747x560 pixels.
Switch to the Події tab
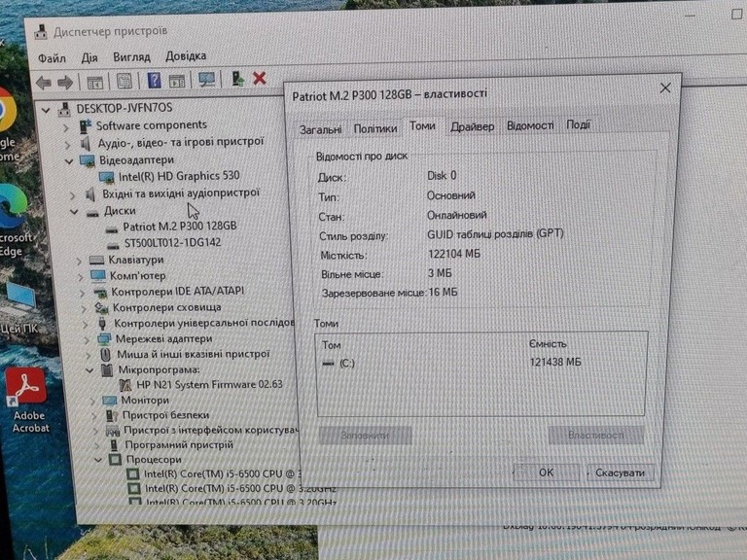[x=579, y=124]
